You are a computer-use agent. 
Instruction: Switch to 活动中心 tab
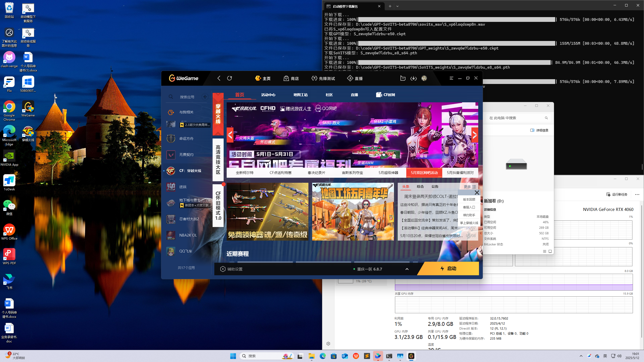[x=268, y=95]
